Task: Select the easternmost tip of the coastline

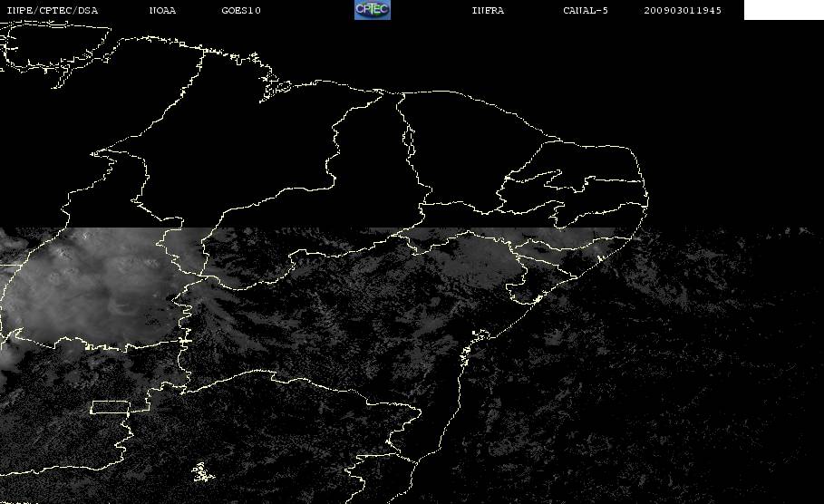Action: pyautogui.click(x=647, y=199)
